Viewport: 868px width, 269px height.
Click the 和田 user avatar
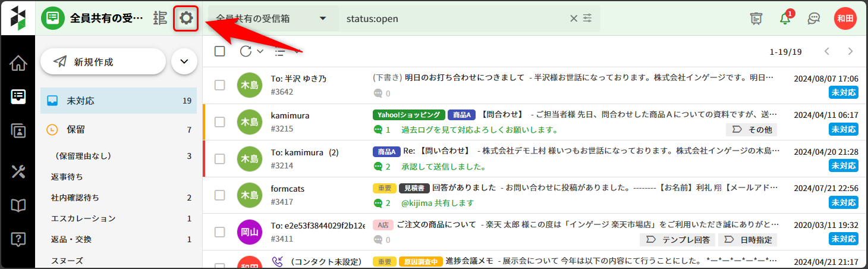pyautogui.click(x=845, y=18)
